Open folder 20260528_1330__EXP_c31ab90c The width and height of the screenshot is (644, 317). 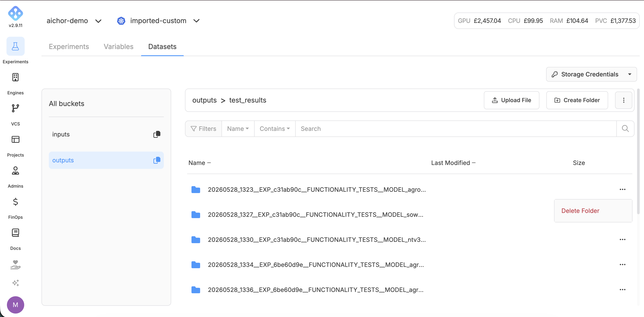[317, 239]
